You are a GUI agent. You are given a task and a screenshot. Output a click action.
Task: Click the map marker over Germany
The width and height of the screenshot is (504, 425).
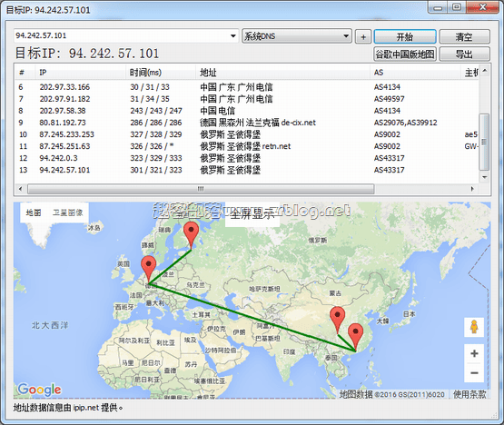[x=149, y=270]
